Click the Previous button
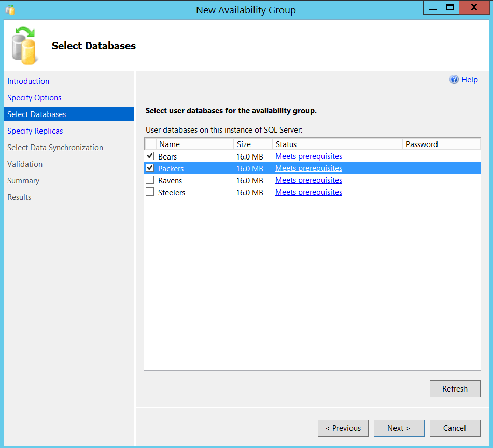 click(x=343, y=428)
